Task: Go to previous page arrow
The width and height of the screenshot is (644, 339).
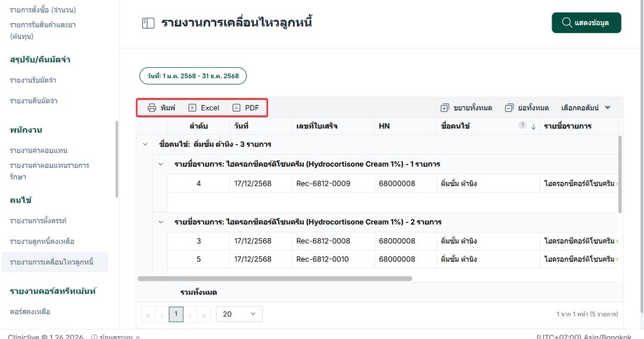Action: (x=162, y=315)
